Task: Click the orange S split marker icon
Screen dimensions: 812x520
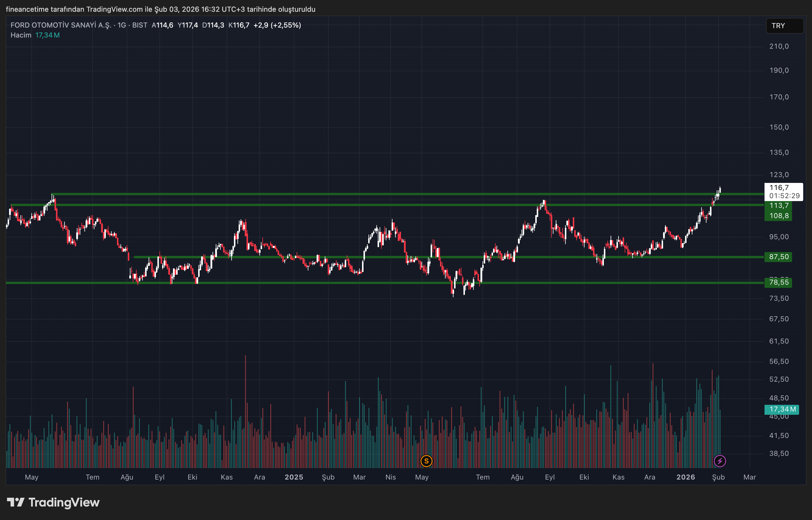Action: (x=427, y=461)
